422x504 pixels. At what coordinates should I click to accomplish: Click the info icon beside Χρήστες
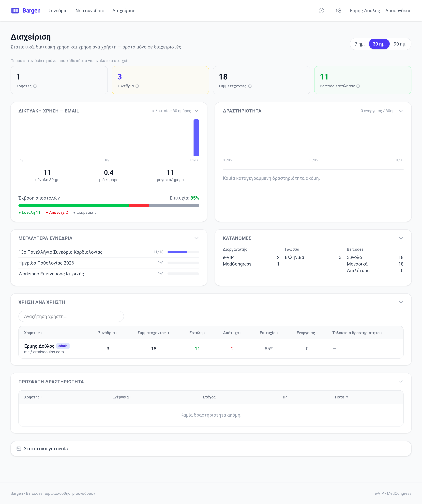[35, 86]
